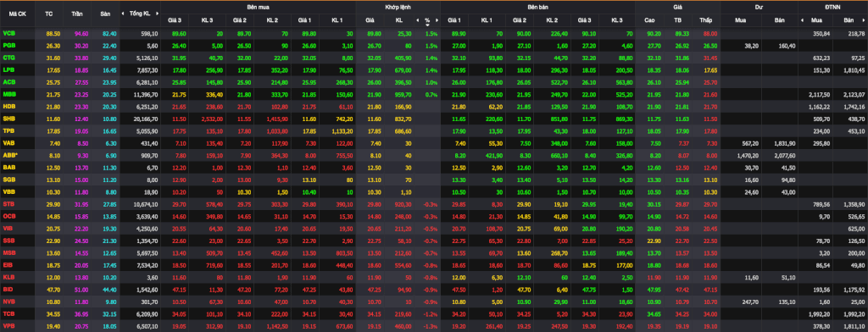This screenshot has width=868, height=332.
Task: Select the TCB stock code
Action: tap(8, 315)
